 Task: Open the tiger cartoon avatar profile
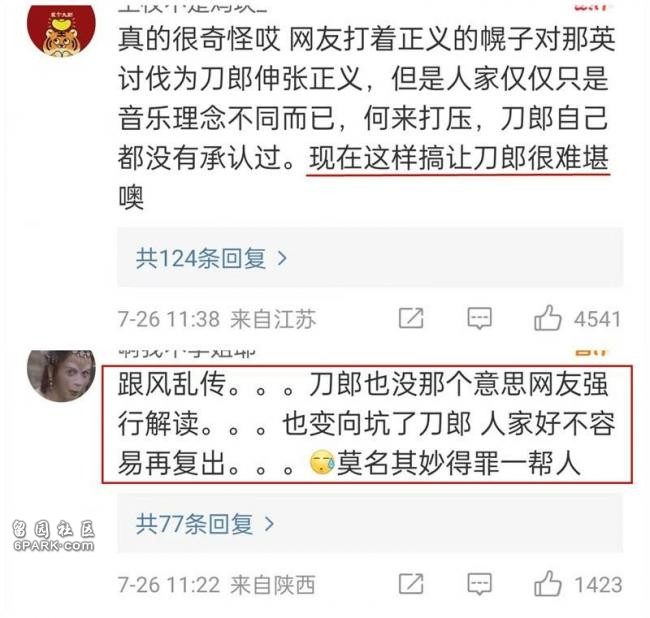coord(61,31)
